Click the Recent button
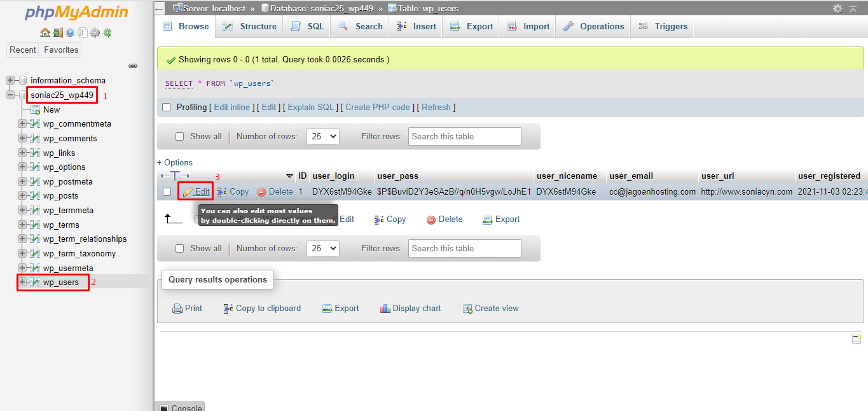 pos(23,50)
